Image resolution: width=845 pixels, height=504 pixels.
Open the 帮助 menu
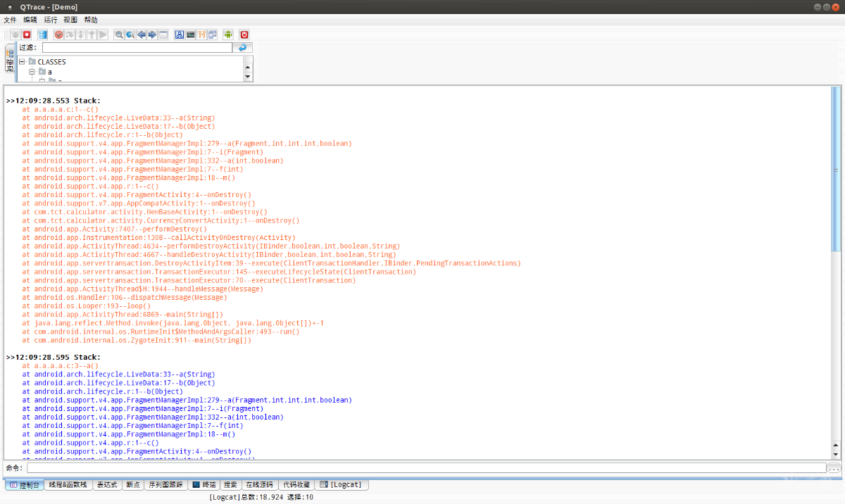pos(91,20)
